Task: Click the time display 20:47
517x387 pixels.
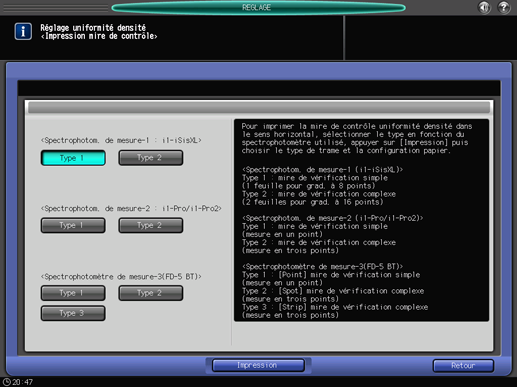Action: 23,382
